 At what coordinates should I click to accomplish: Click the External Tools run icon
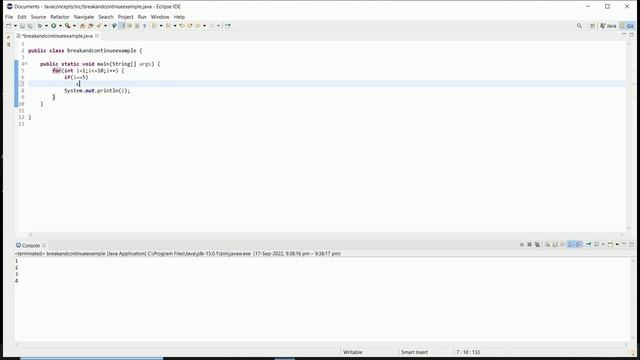(68, 26)
